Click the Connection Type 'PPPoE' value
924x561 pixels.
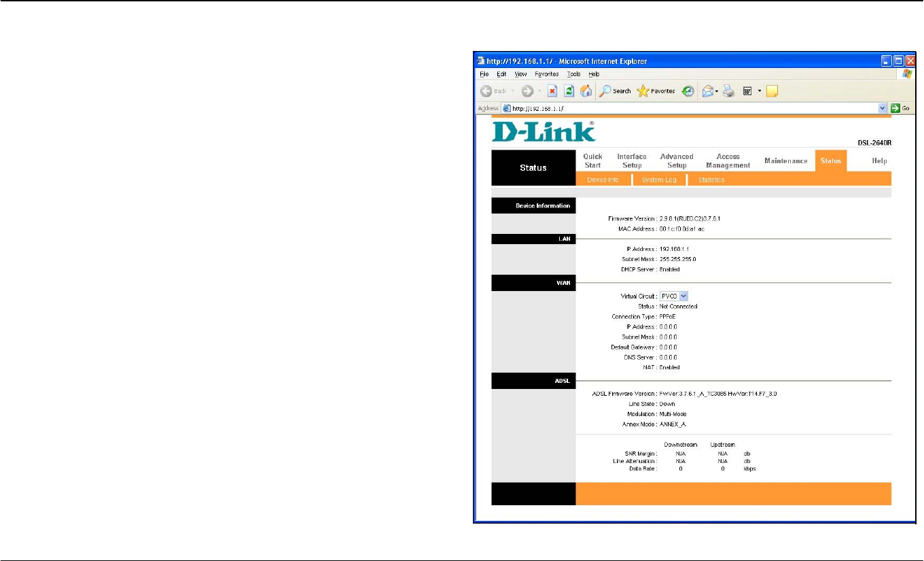click(x=667, y=316)
